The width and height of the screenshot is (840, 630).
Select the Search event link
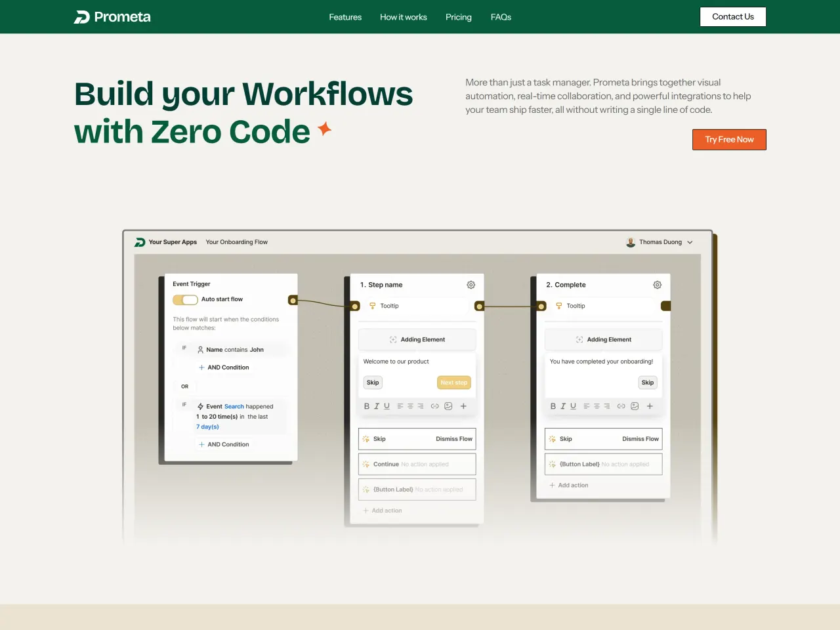click(234, 407)
